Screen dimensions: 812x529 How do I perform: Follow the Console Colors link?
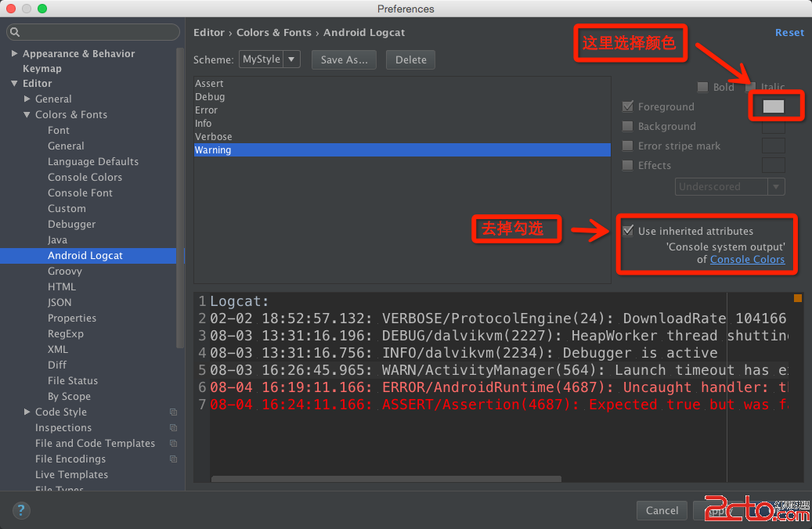click(747, 259)
